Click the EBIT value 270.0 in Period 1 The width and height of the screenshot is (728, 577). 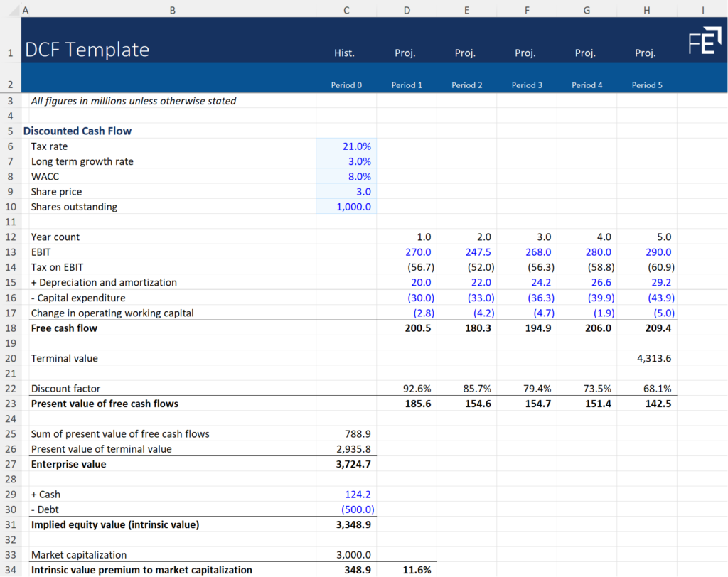(407, 252)
